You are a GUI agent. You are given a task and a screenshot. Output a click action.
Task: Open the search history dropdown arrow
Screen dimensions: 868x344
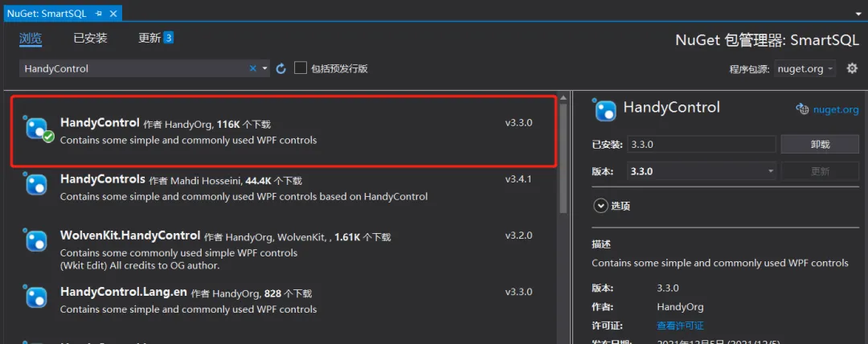pyautogui.click(x=264, y=68)
